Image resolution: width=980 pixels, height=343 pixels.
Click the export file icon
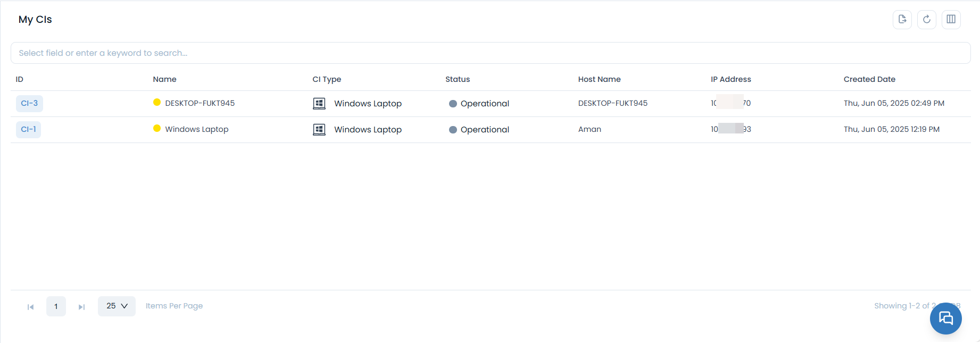(x=902, y=20)
